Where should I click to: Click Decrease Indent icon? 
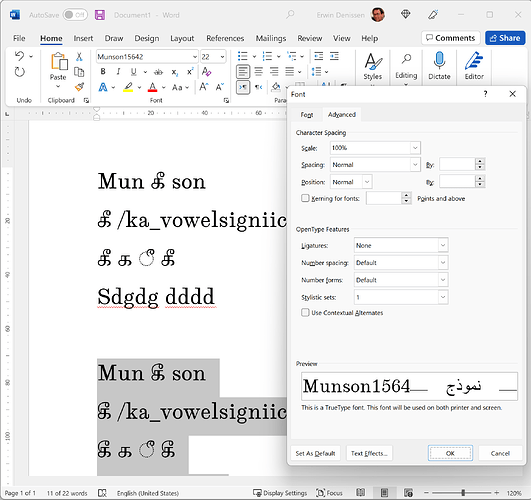click(x=319, y=56)
